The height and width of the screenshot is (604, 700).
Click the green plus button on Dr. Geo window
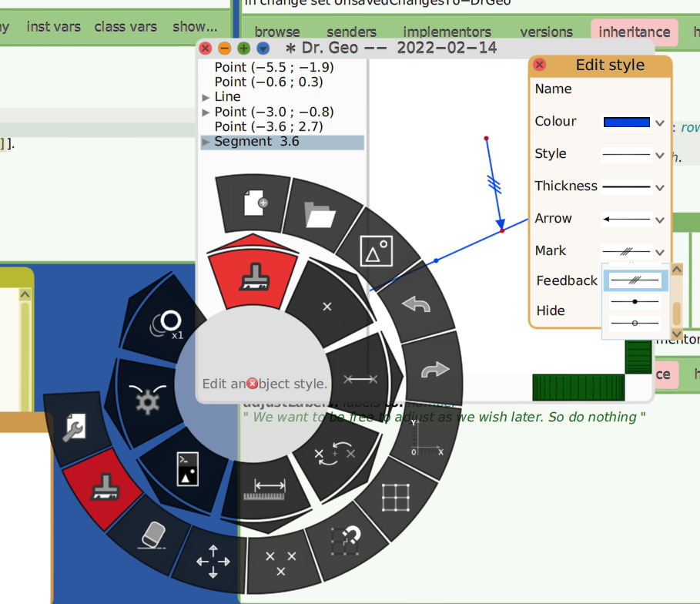(x=244, y=49)
